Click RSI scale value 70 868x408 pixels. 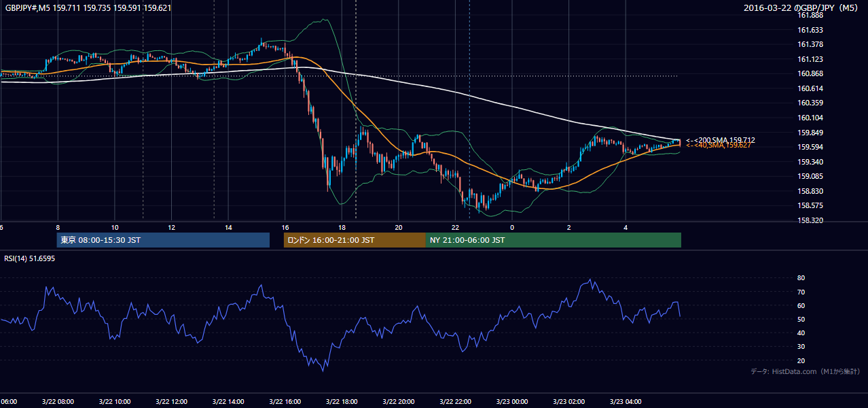801,292
